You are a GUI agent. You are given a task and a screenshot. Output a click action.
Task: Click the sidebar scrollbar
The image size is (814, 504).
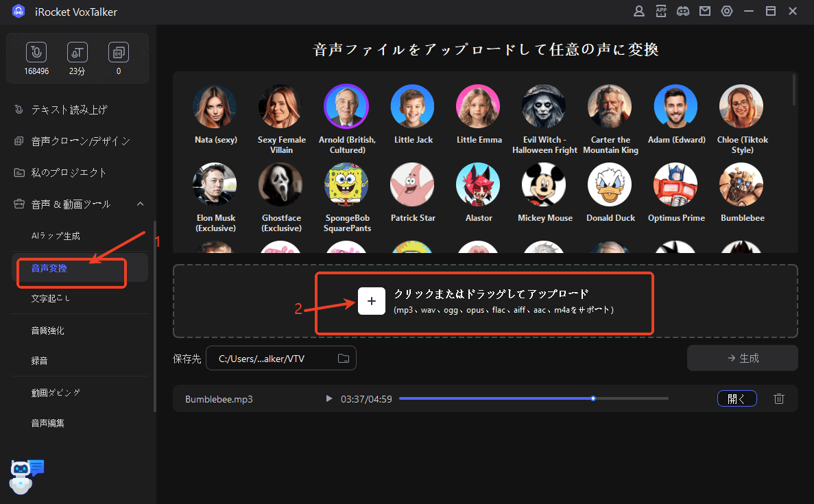154,317
